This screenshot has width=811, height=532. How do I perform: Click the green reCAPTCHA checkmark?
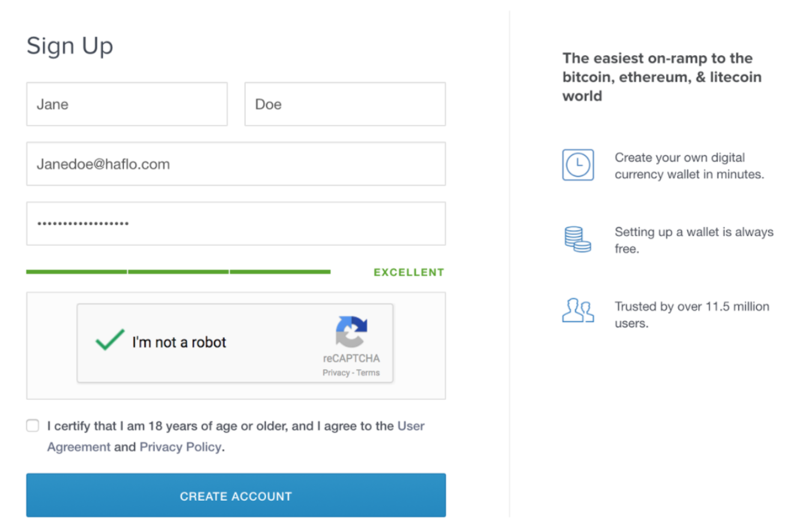(x=110, y=340)
